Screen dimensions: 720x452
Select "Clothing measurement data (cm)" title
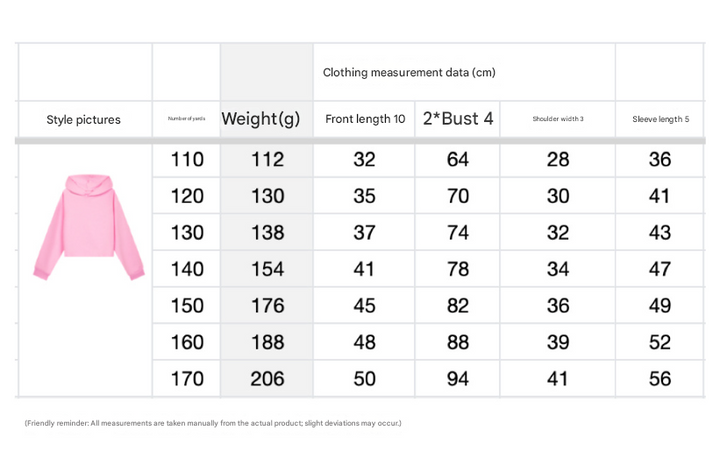pyautogui.click(x=409, y=72)
